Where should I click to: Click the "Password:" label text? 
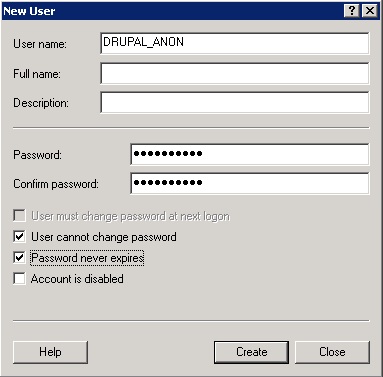click(x=37, y=155)
